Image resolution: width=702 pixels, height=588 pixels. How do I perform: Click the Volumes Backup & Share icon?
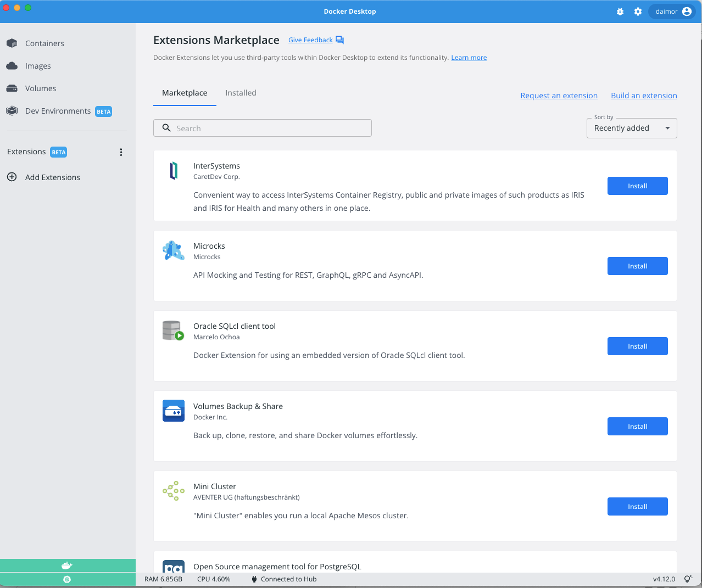pyautogui.click(x=174, y=411)
